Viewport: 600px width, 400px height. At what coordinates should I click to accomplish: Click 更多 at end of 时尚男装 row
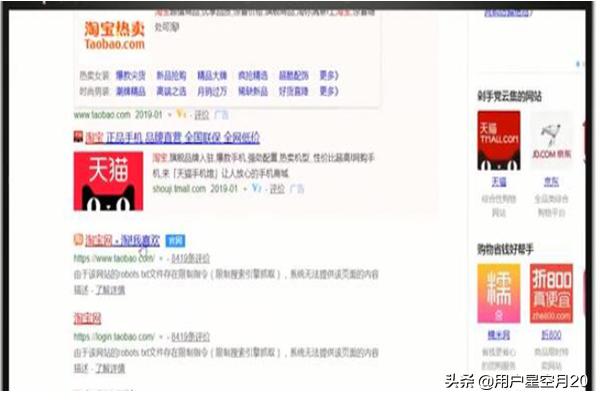(x=329, y=91)
